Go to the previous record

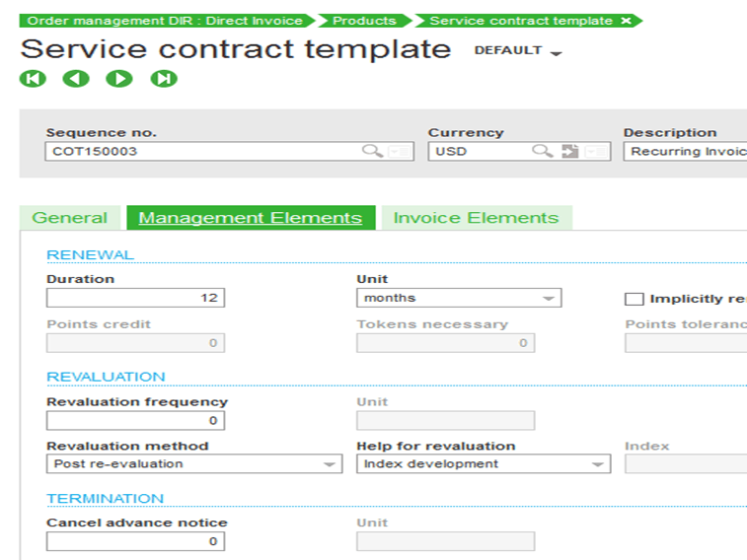click(76, 79)
